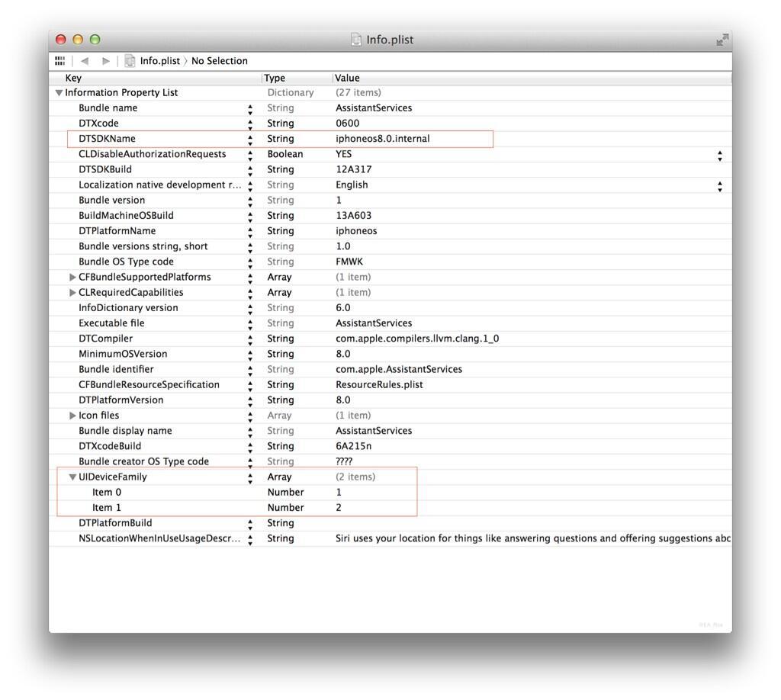This screenshot has height=700, width=781.
Task: Collapse the UIDeviceFamily array
Action: [72, 477]
